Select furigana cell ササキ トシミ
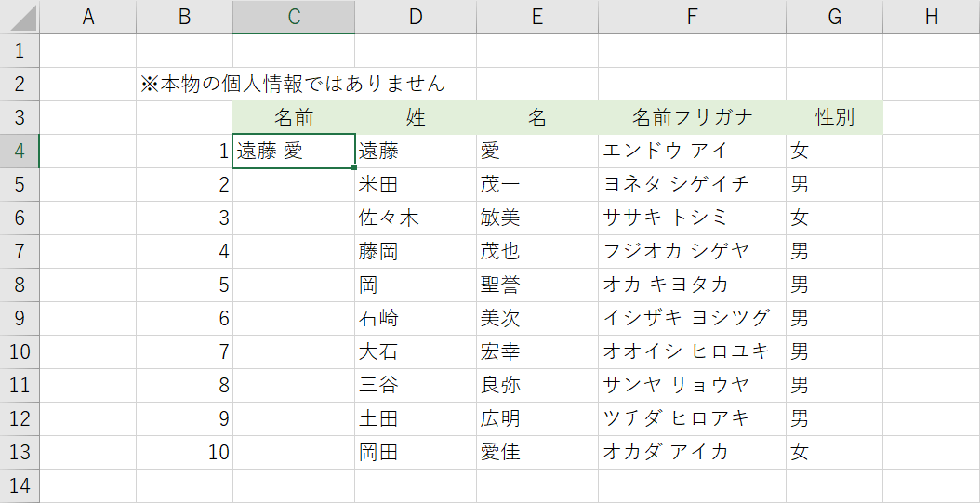980x503 pixels. point(693,218)
